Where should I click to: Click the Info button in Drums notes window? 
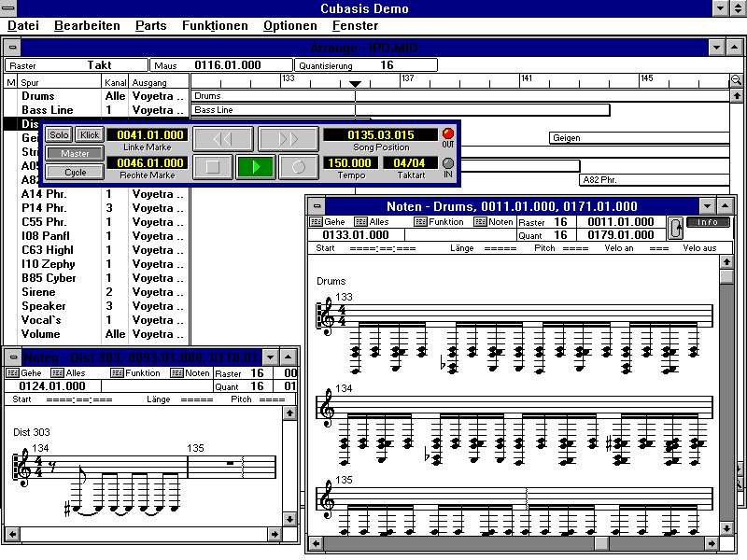[708, 222]
